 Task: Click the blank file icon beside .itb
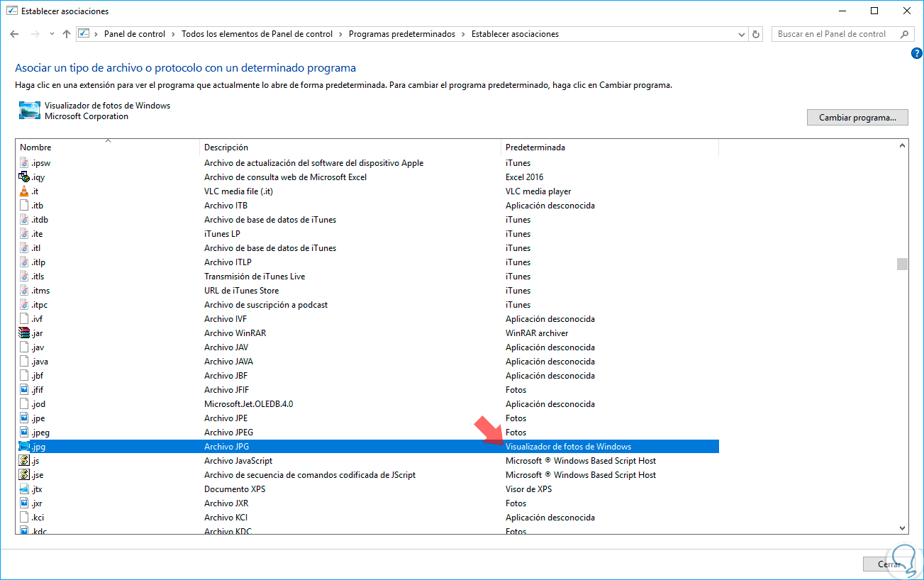tap(24, 206)
